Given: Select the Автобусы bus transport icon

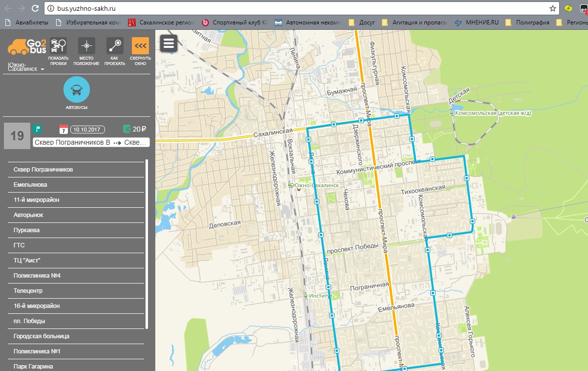Looking at the screenshot, I should pyautogui.click(x=77, y=90).
